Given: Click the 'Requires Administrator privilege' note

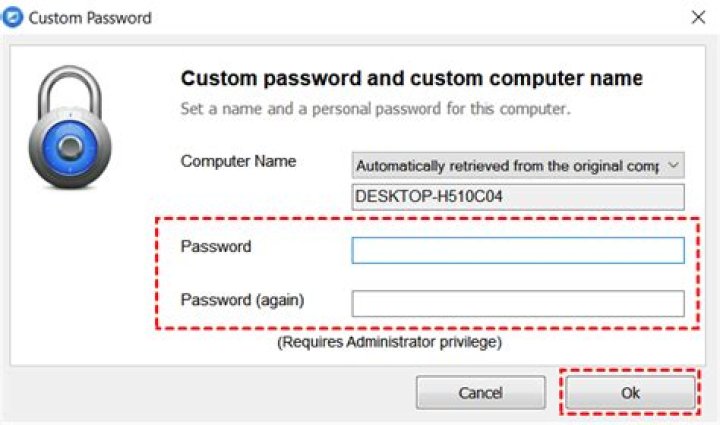Looking at the screenshot, I should coord(389,343).
